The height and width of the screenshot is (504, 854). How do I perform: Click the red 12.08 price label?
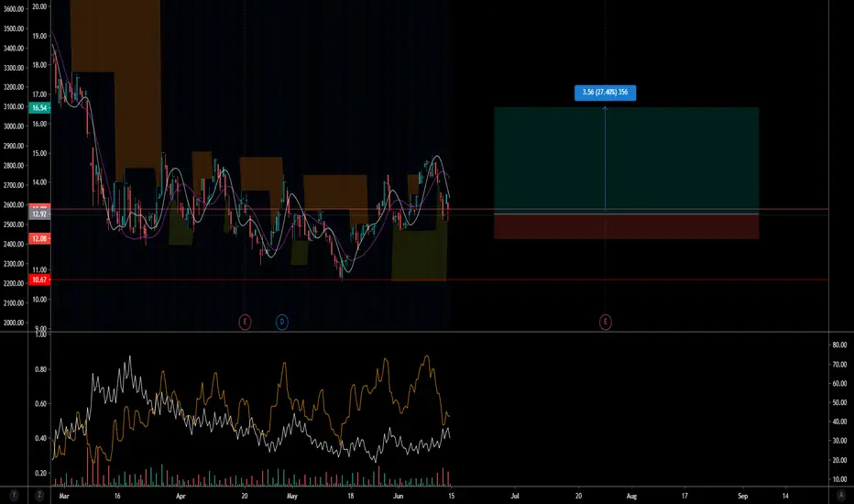39,238
